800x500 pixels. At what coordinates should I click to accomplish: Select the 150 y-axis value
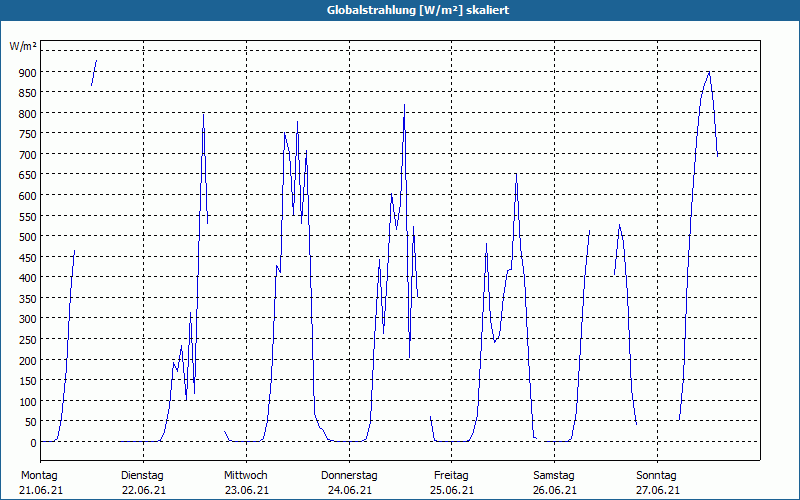(28, 381)
